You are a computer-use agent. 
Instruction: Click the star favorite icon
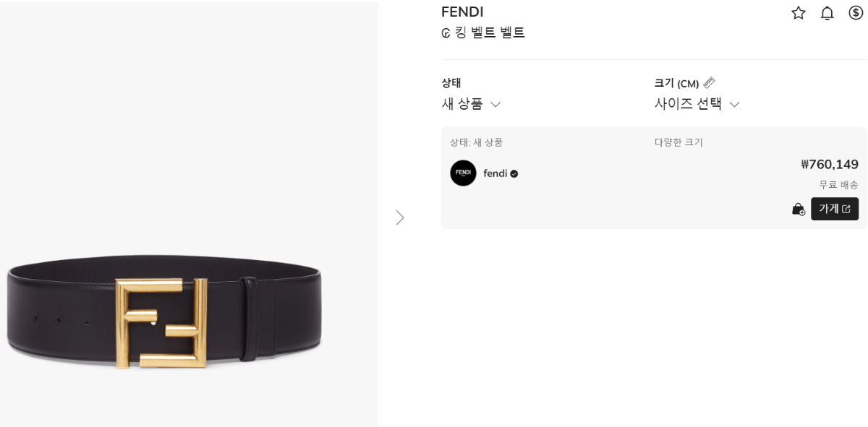[x=799, y=13]
